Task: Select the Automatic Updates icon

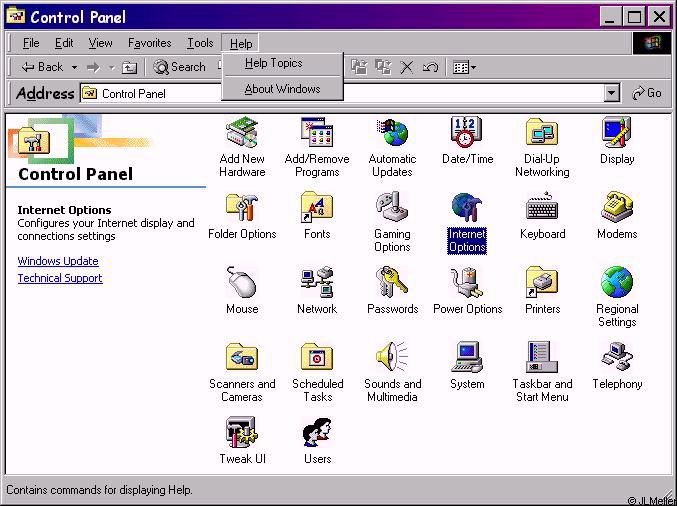Action: pyautogui.click(x=392, y=133)
